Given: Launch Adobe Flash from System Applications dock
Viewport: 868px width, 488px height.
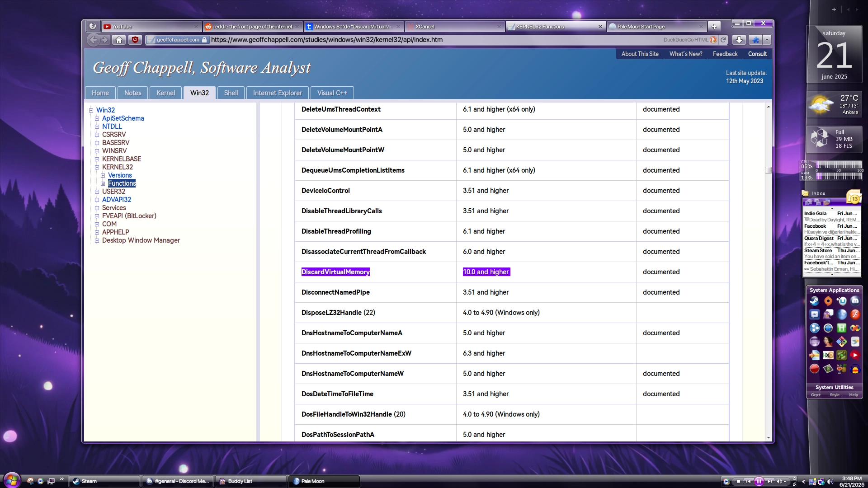Looking at the screenshot, I should tap(855, 314).
